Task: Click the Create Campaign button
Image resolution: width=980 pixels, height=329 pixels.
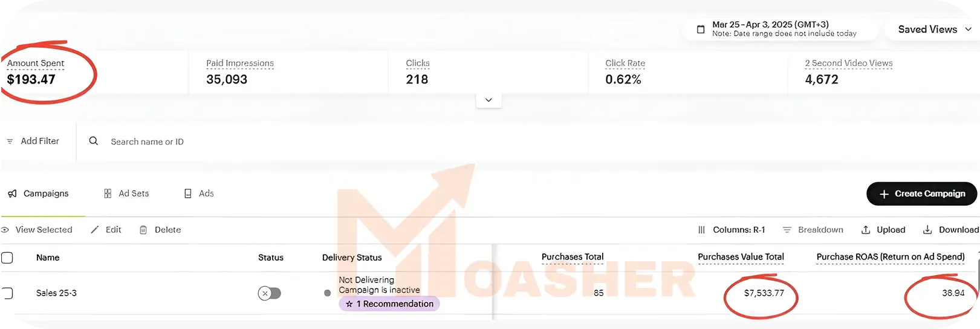Action: click(921, 194)
